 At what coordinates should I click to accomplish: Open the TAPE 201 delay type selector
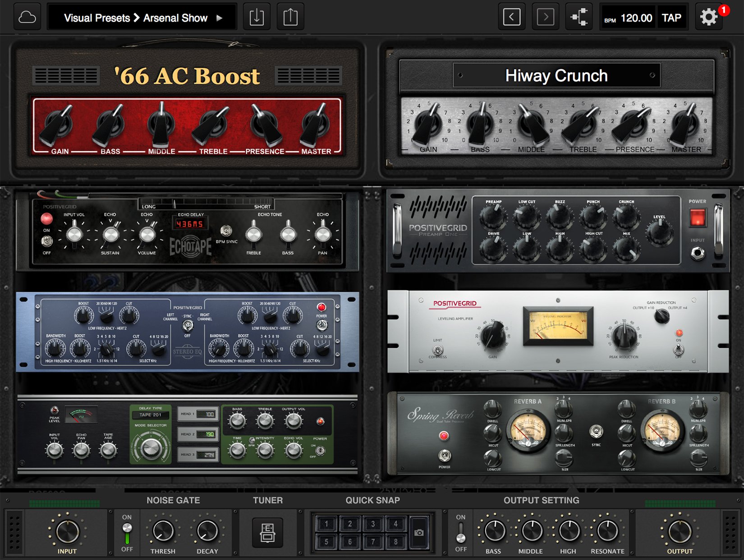tap(151, 415)
